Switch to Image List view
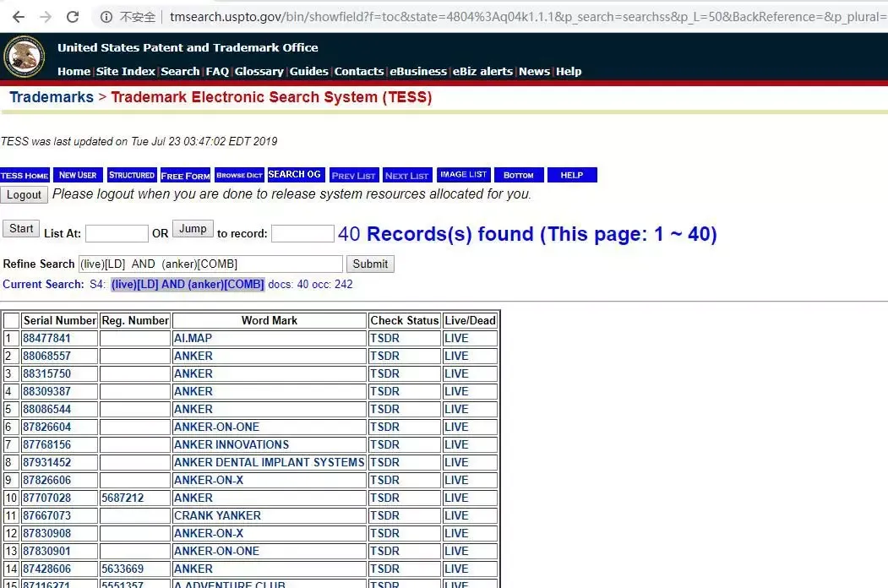 tap(463, 175)
